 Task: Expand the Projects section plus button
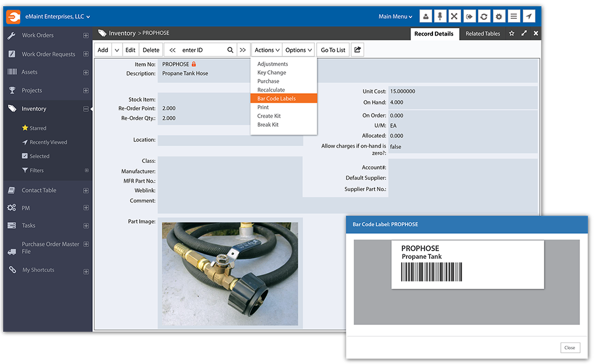(86, 90)
